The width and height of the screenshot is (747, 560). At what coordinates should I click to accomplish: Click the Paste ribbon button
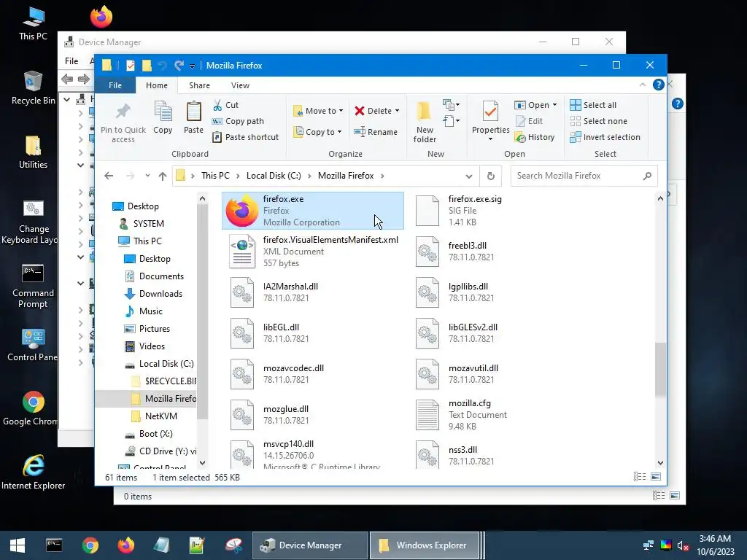coord(193,117)
